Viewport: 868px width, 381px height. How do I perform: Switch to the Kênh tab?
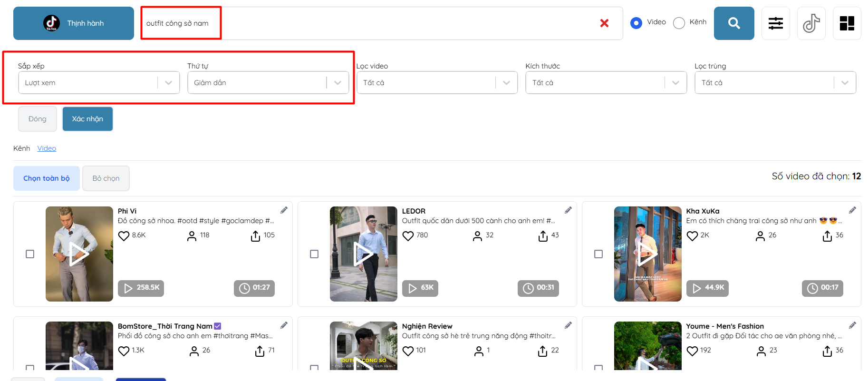(x=21, y=148)
